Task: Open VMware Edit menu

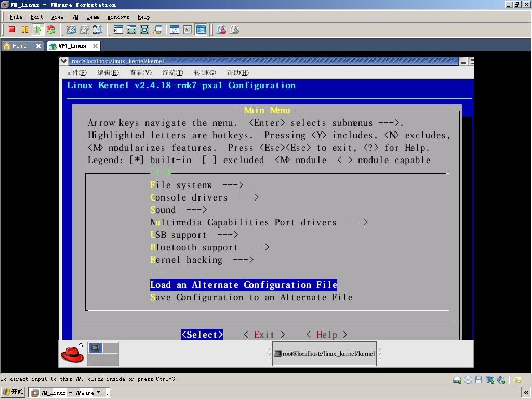Action: click(x=36, y=17)
